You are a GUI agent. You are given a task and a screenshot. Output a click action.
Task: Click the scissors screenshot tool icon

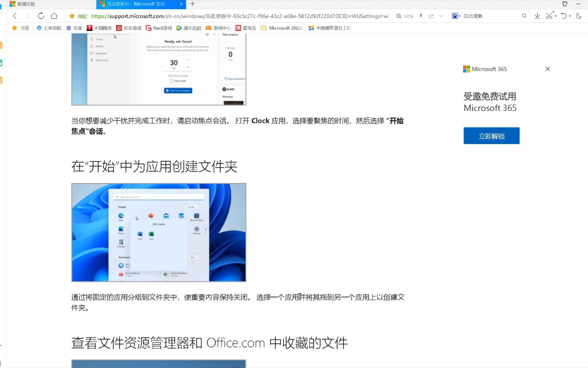549,16
